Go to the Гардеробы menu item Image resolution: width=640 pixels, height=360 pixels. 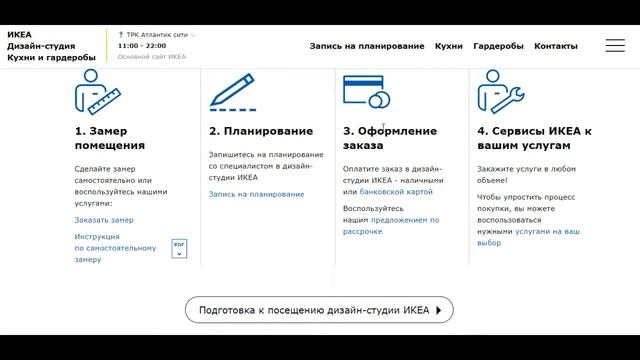(498, 46)
